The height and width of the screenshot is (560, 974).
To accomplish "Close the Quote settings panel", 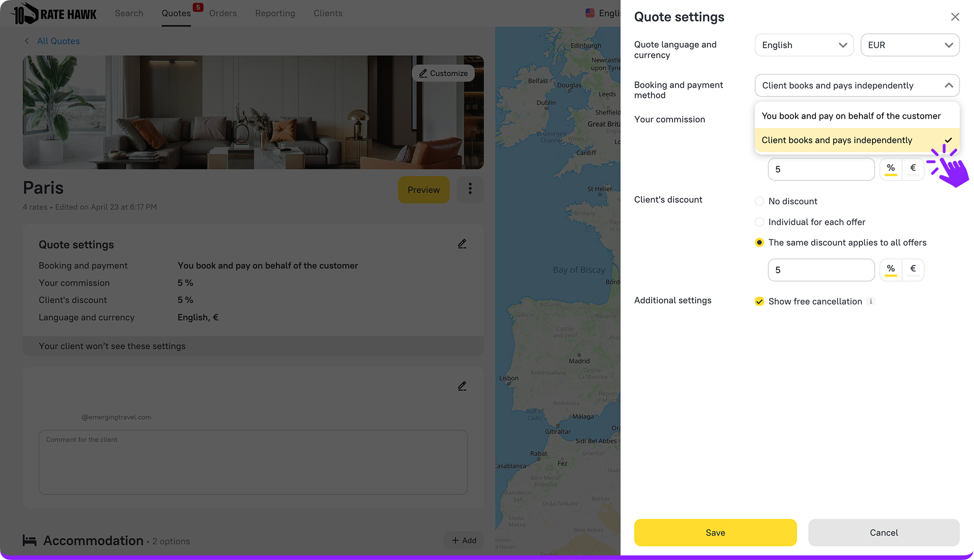I will pyautogui.click(x=955, y=17).
